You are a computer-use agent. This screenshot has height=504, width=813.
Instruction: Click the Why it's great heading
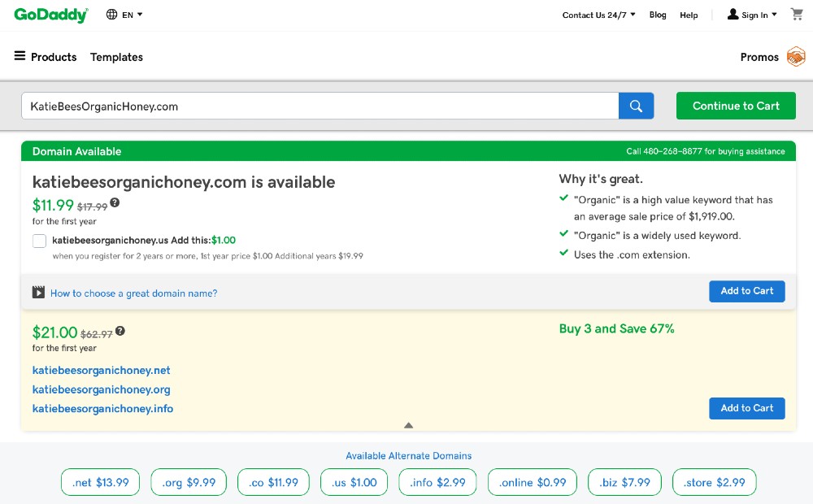pyautogui.click(x=601, y=179)
